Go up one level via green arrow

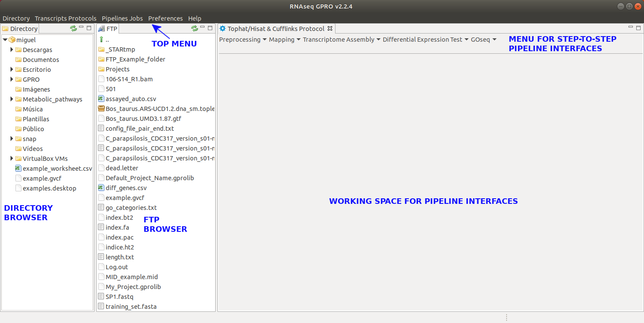(101, 40)
